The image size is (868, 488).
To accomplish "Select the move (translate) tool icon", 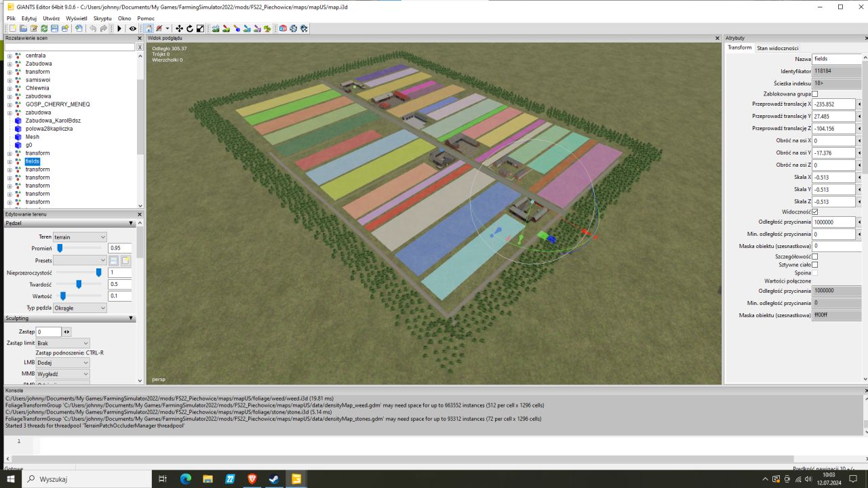I will (179, 28).
